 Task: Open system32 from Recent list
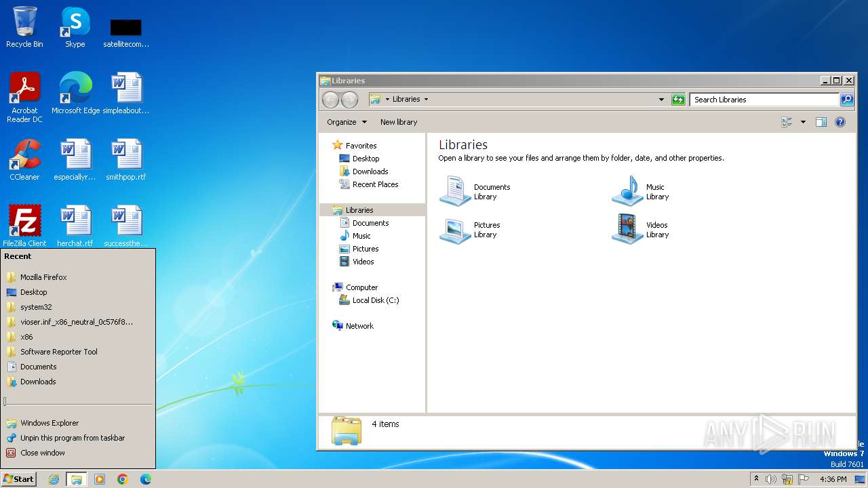(x=78, y=307)
